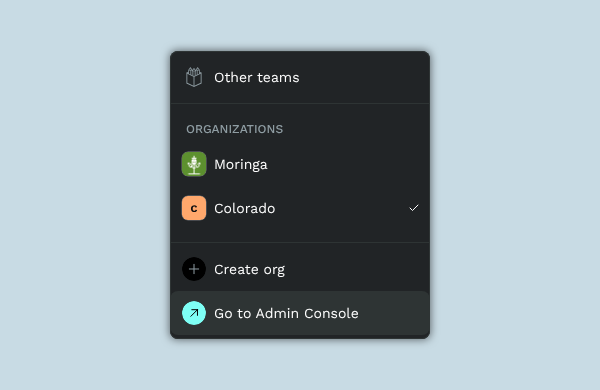The height and width of the screenshot is (390, 600).
Task: Choose the Create org option
Action: pyautogui.click(x=300, y=269)
